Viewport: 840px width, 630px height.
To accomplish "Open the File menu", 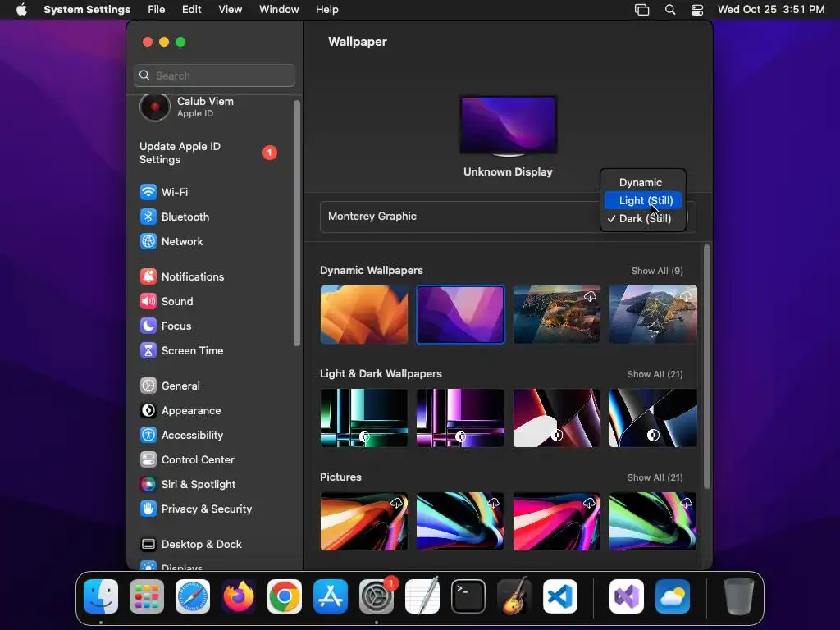I will (x=157, y=10).
